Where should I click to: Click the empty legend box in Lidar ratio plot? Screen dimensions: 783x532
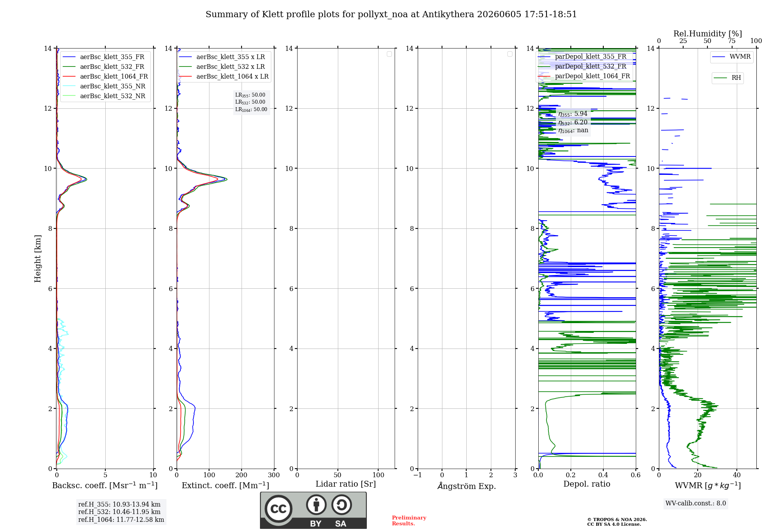(389, 54)
